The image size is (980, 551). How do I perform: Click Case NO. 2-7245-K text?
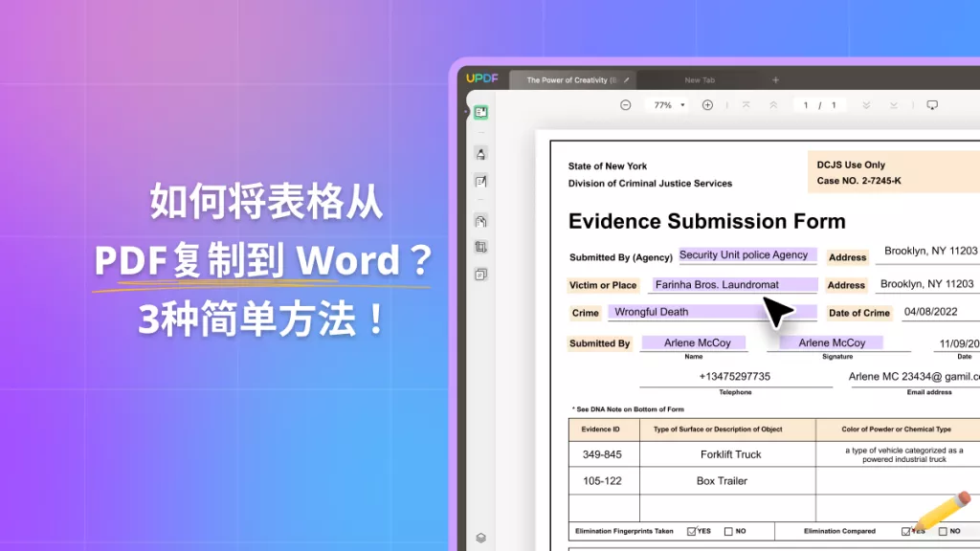(858, 181)
